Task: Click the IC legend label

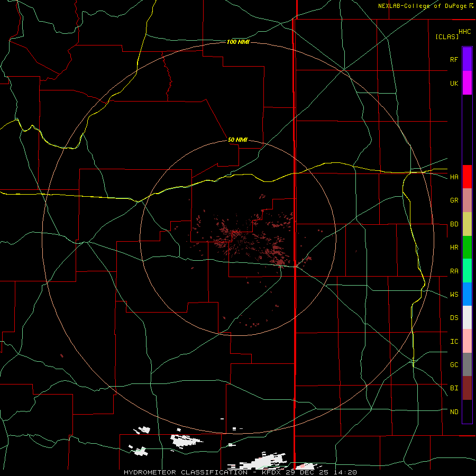Action: [454, 342]
